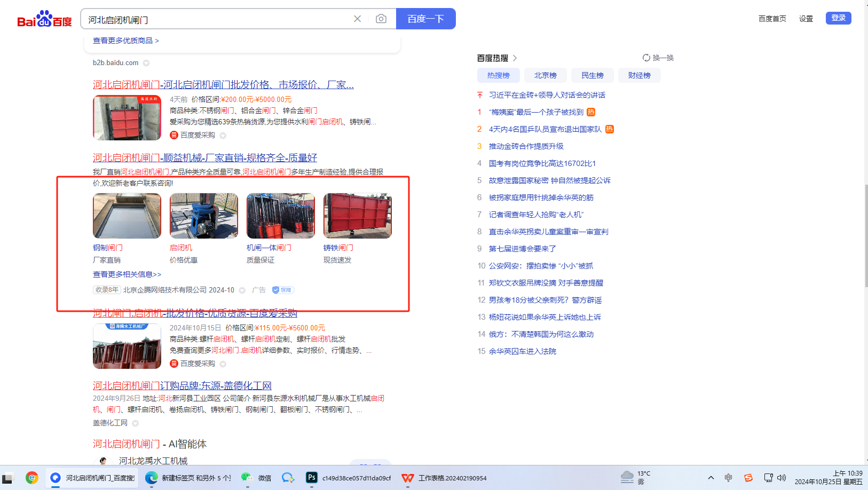Open thumbnail for 海腾水工机械厂 result

pos(127,346)
